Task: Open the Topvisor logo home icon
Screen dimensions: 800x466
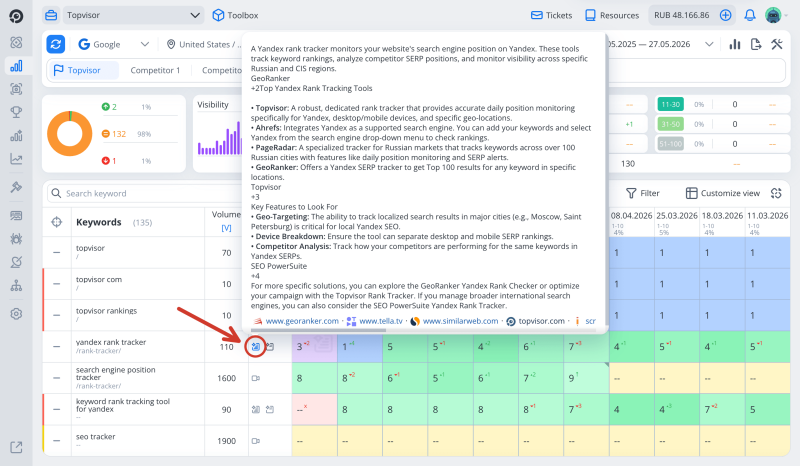Action: tap(16, 16)
